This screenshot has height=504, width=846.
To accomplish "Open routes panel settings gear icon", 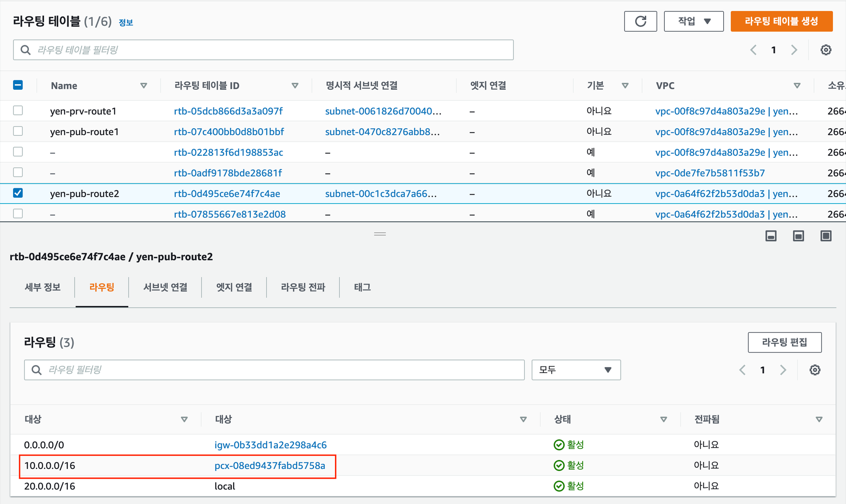I will tap(815, 370).
